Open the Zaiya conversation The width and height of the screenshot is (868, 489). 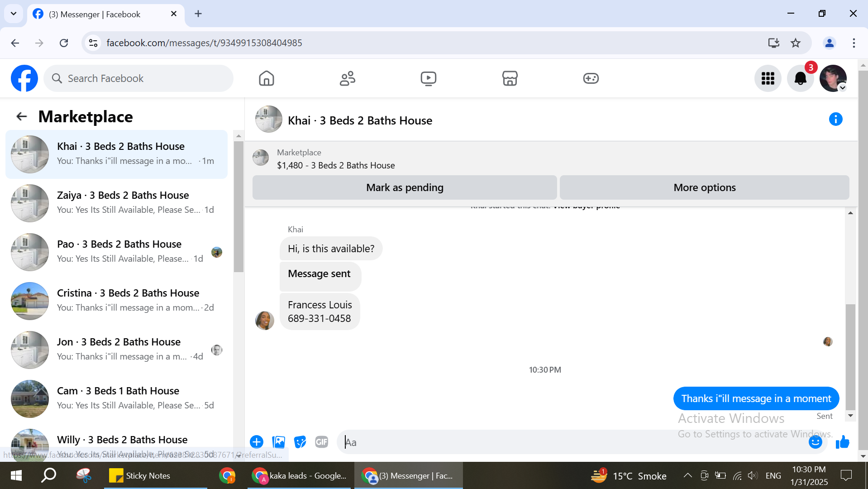tap(117, 203)
